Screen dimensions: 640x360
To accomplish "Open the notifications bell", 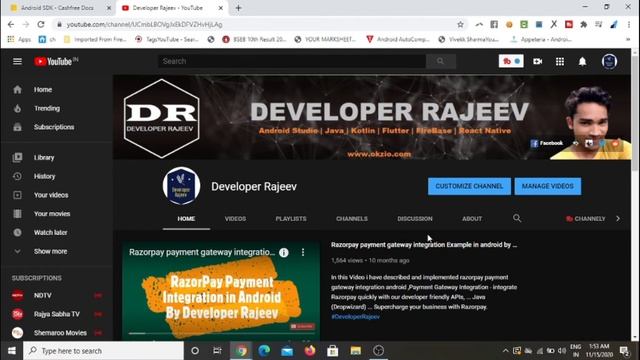I will [582, 62].
